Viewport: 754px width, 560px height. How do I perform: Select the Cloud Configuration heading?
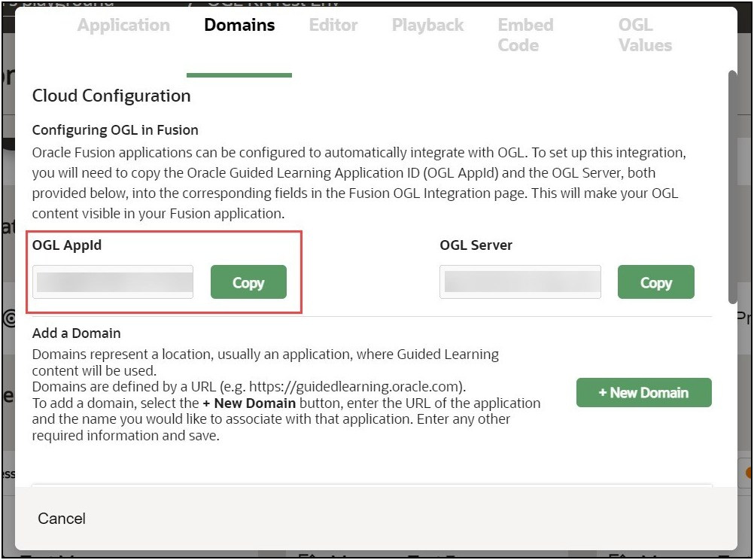[x=111, y=96]
